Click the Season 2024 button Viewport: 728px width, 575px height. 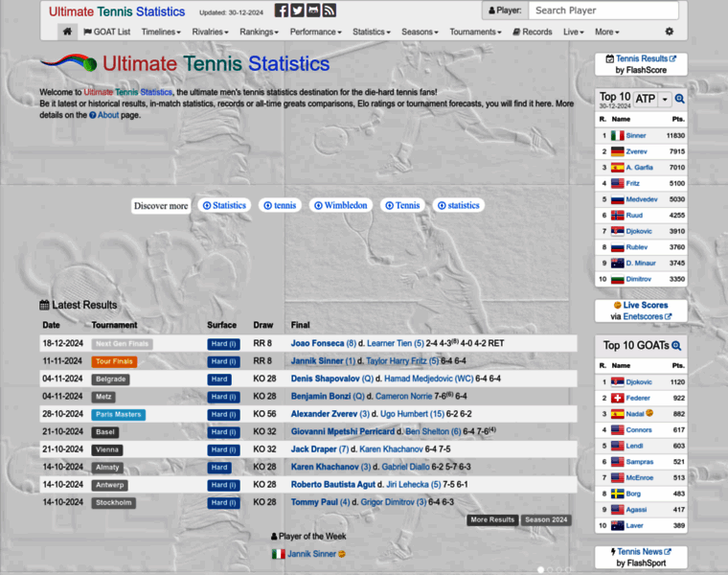(546, 519)
